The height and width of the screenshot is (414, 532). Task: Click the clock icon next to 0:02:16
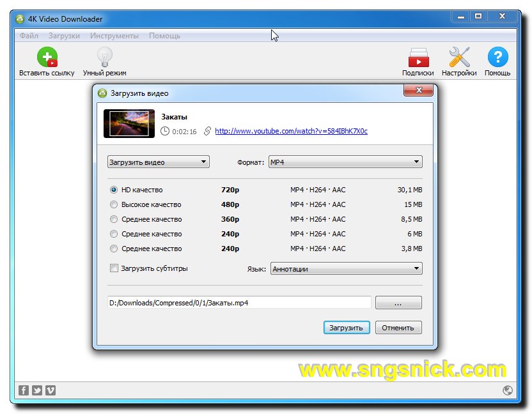pos(165,131)
